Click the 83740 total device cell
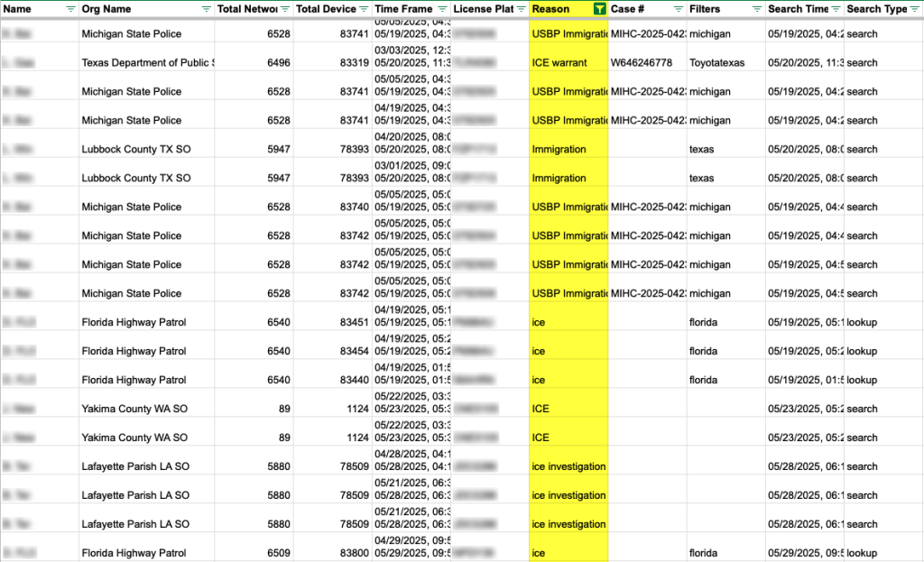The width and height of the screenshot is (924, 562). 332,201
